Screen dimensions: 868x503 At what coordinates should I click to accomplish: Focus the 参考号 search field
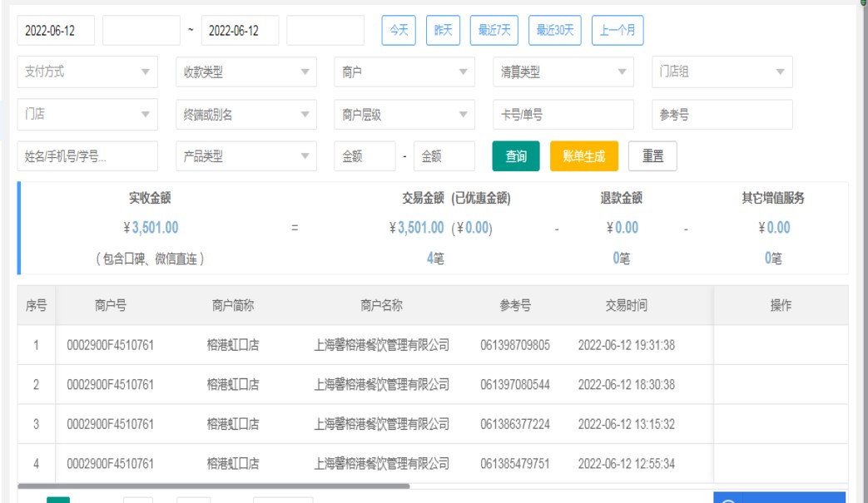(x=722, y=116)
